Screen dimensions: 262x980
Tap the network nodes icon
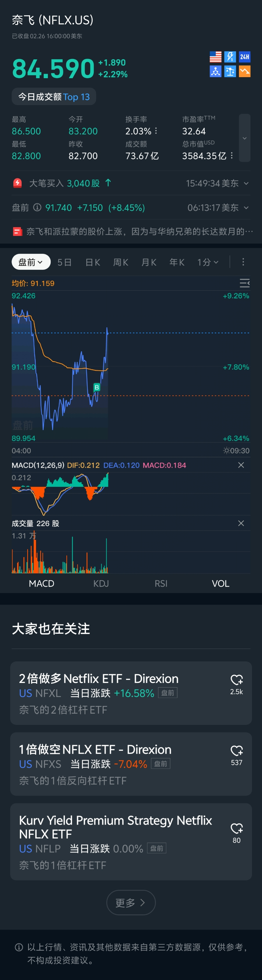pyautogui.click(x=215, y=72)
